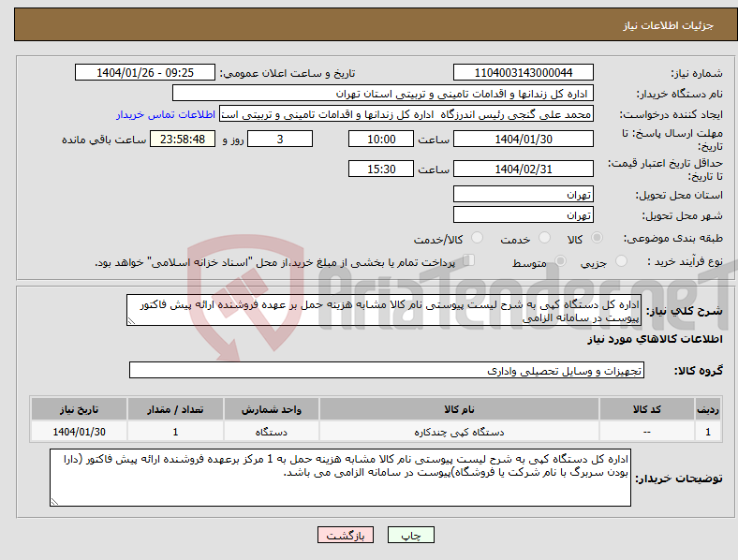Click the remaining time field 23:58:48
The height and width of the screenshot is (560, 738).
(183, 139)
